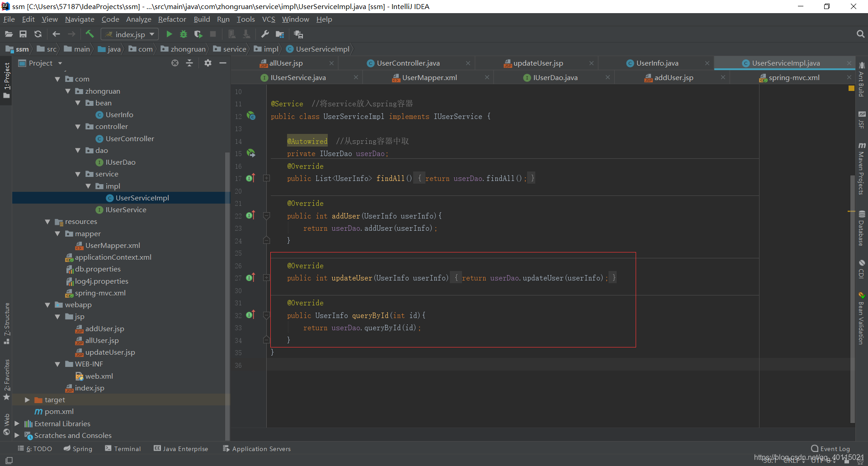The image size is (868, 466).
Task: Click the locate target icon in Project panel
Action: click(175, 63)
